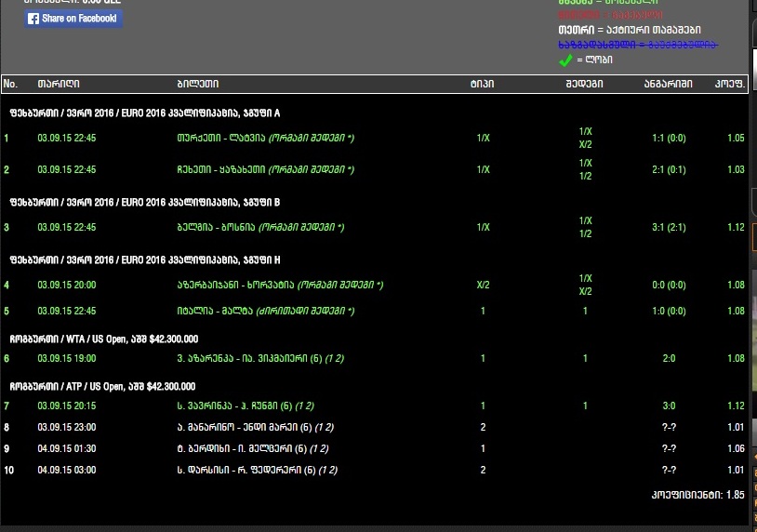Screen dimensions: 757x532
Task: Click the Facebook logo icon
Action: (x=33, y=19)
